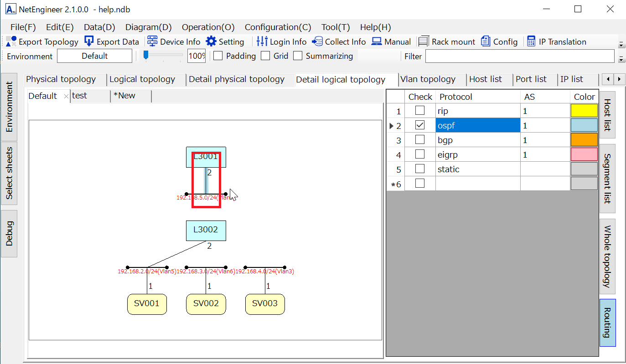Screen dimensions: 626x364
Task: Toggle the Grid checkbox
Action: (x=265, y=56)
